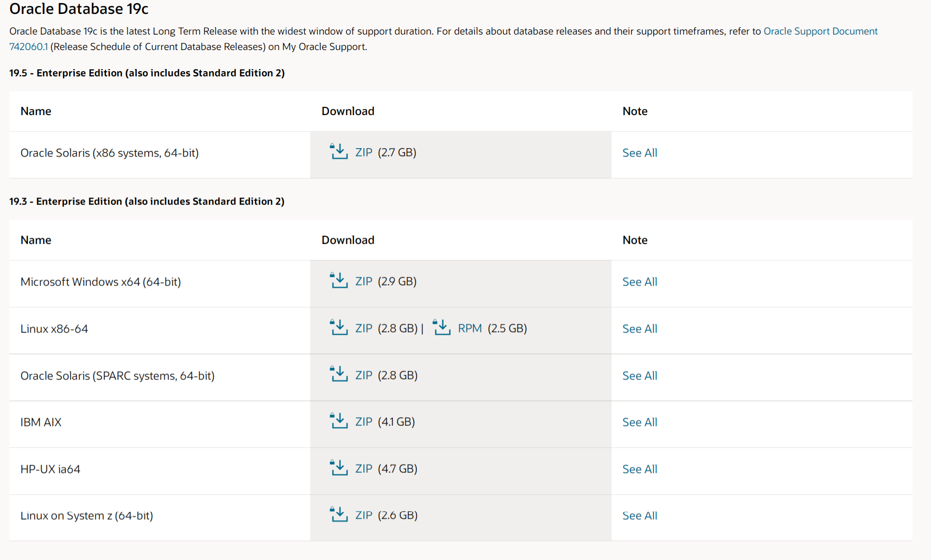Viewport: 931px width, 560px height.
Task: Download IBM AIX ZIP (4.1 GB) link
Action: (364, 422)
